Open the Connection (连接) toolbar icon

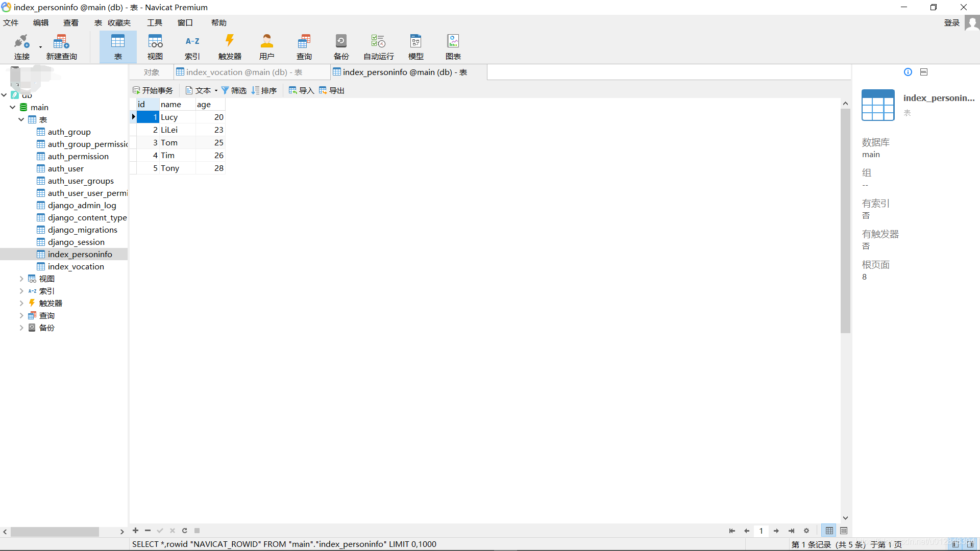pyautogui.click(x=22, y=47)
